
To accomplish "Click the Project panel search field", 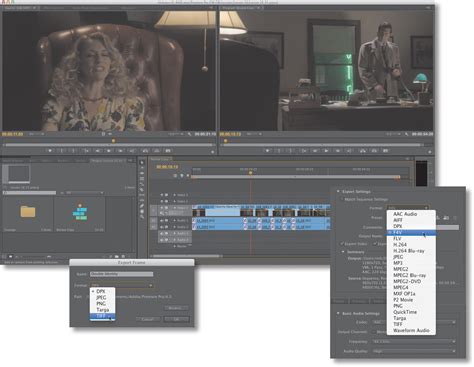I will pos(29,193).
